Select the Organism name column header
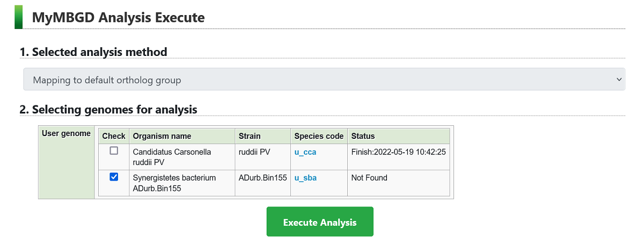The height and width of the screenshot is (242, 644). tap(162, 136)
